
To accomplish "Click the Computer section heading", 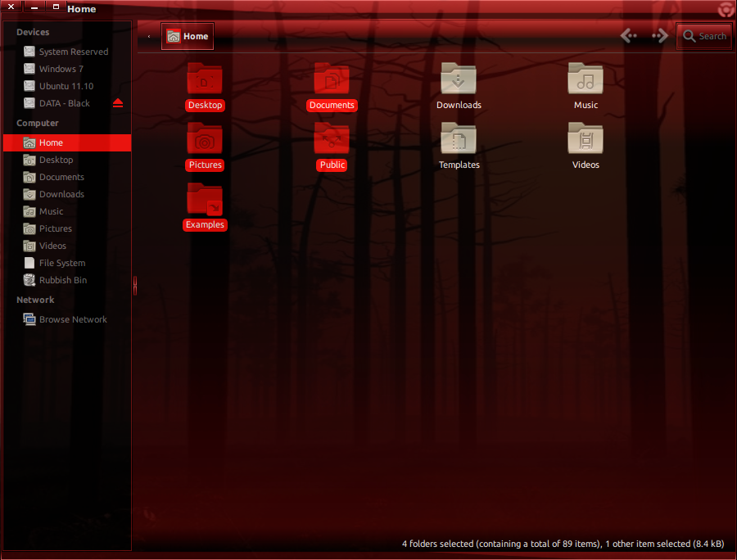I will [38, 123].
